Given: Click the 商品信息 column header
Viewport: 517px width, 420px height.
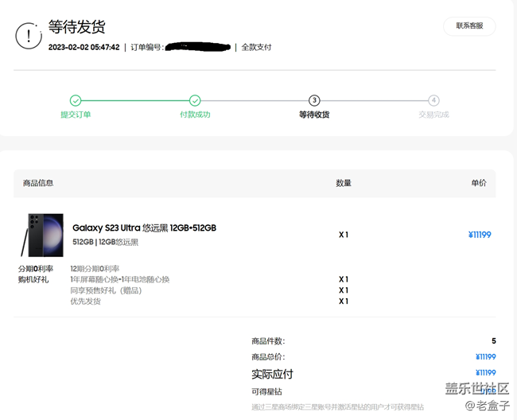Looking at the screenshot, I should click(x=38, y=183).
